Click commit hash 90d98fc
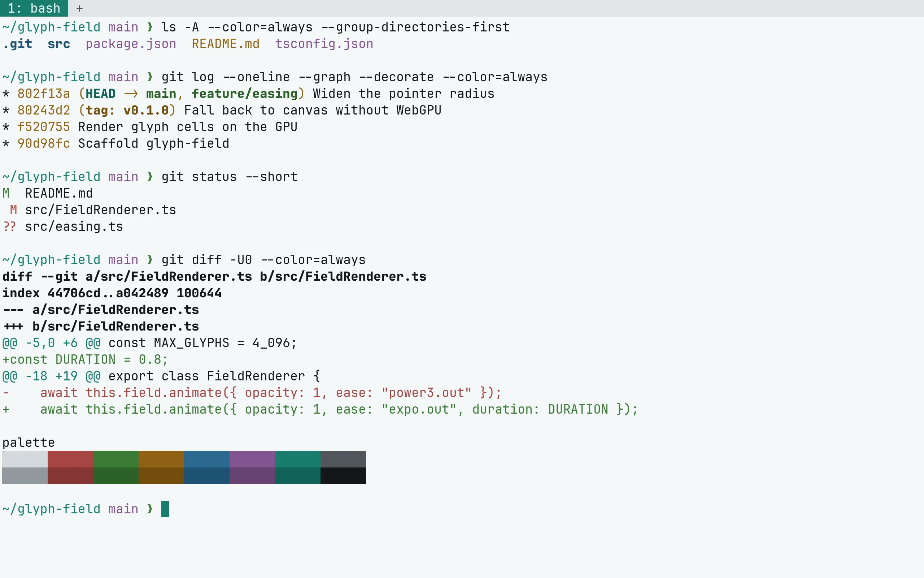 pos(44,144)
